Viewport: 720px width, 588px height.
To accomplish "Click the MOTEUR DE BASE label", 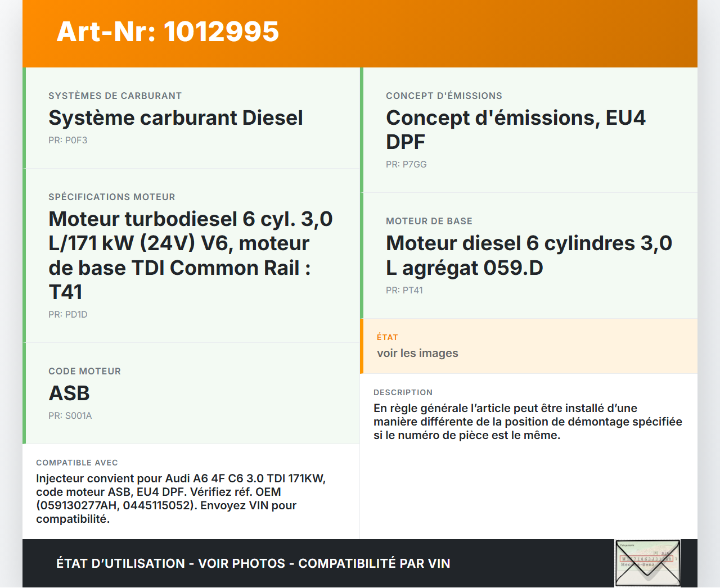I will (429, 221).
